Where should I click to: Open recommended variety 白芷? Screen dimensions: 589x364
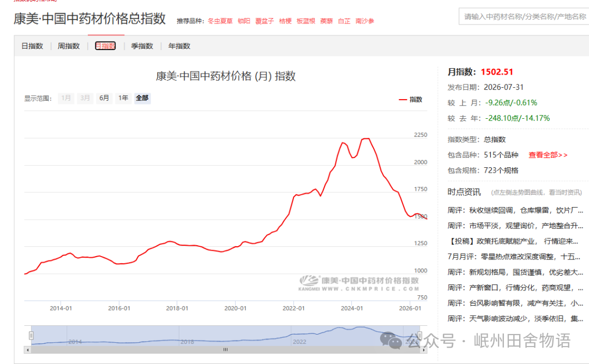pyautogui.click(x=344, y=21)
